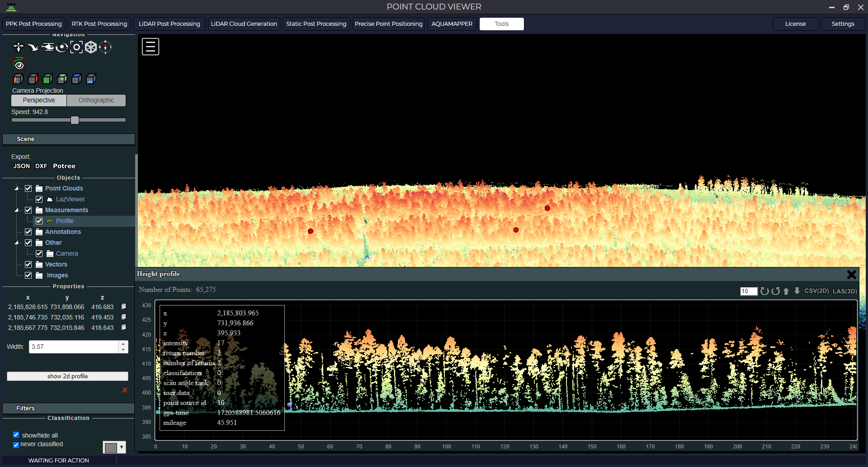The width and height of the screenshot is (868, 467).
Task: Activate the bird fly navigation mode
Action: tap(33, 47)
